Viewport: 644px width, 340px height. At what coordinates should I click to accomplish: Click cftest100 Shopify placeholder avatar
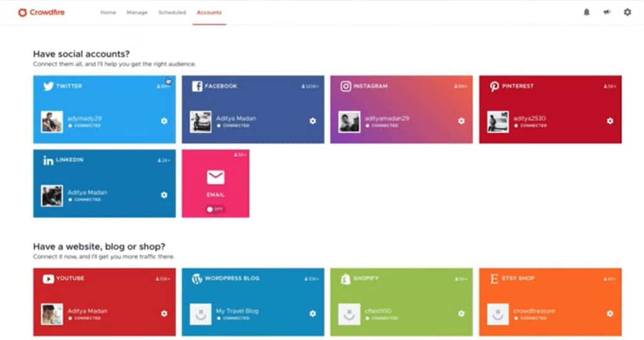[350, 314]
